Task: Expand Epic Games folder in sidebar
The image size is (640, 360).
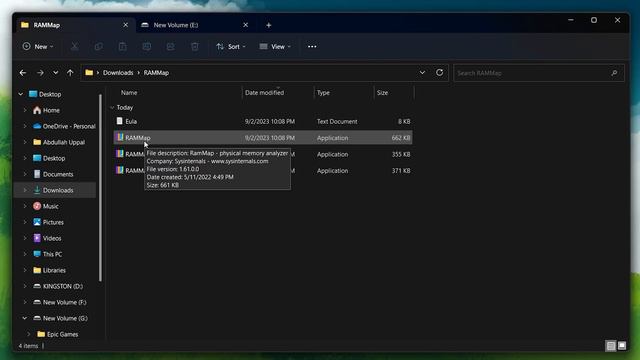Action: click(29, 334)
